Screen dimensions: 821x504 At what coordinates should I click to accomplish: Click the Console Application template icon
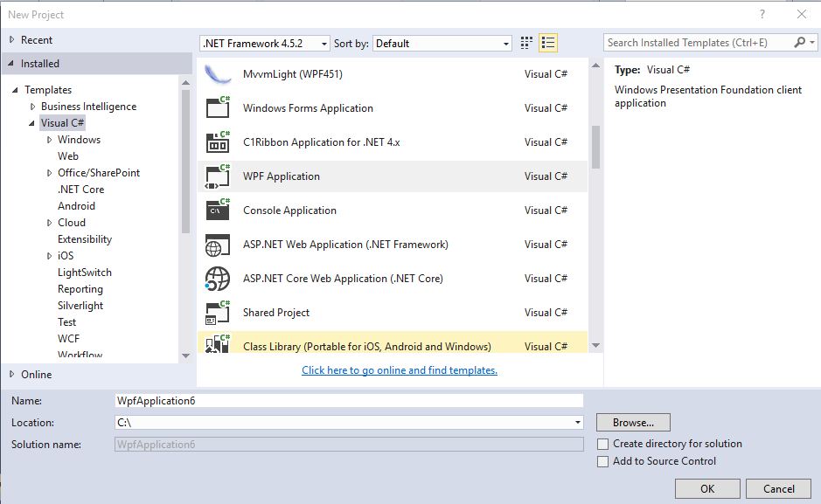coord(218,211)
